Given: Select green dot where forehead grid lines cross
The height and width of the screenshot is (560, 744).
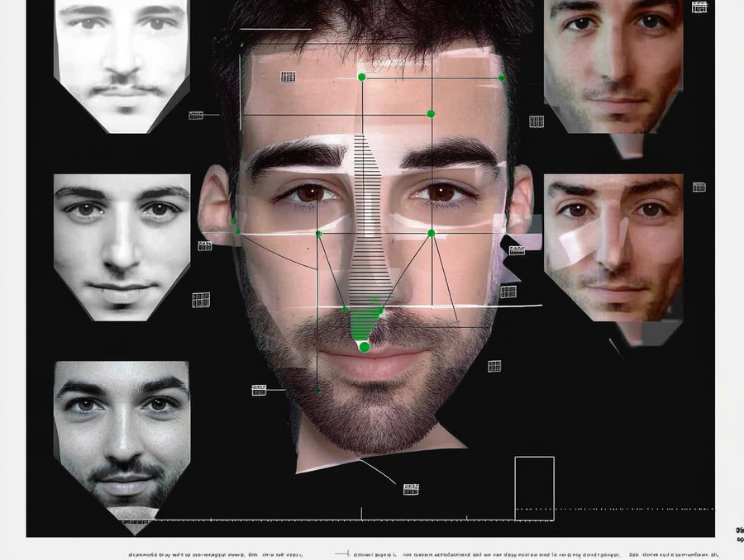Looking at the screenshot, I should (x=431, y=114).
